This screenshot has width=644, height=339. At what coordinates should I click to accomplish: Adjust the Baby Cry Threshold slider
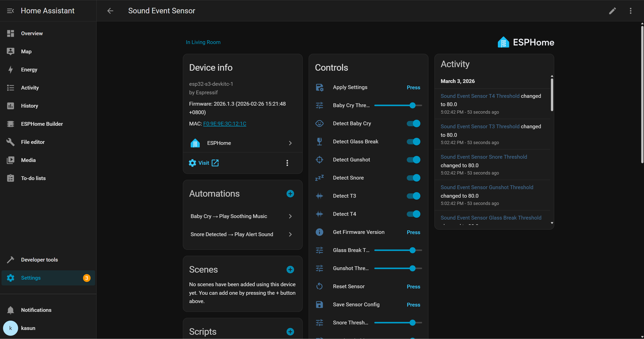[x=412, y=105]
